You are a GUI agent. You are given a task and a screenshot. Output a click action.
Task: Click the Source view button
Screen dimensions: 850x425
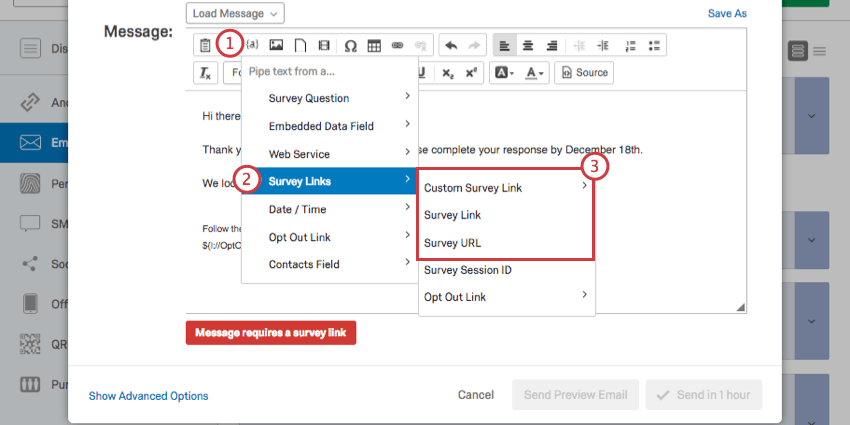pyautogui.click(x=584, y=73)
